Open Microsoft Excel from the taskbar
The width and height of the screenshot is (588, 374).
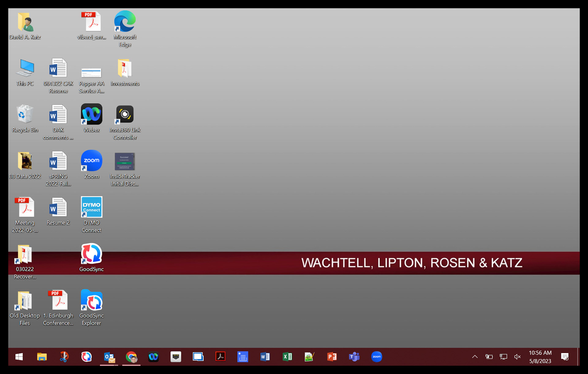pos(287,357)
